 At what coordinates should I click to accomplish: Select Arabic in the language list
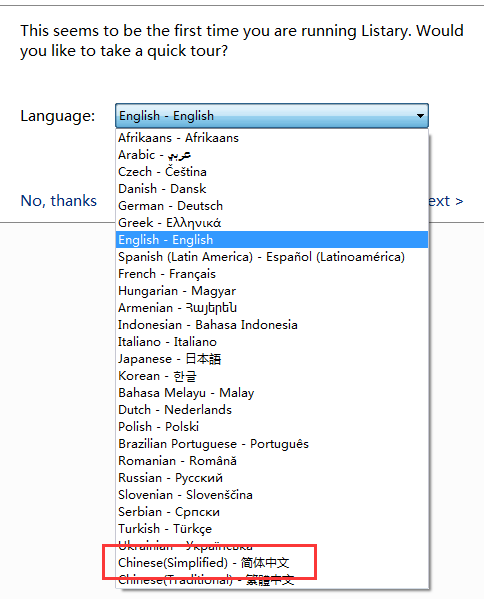click(x=272, y=155)
